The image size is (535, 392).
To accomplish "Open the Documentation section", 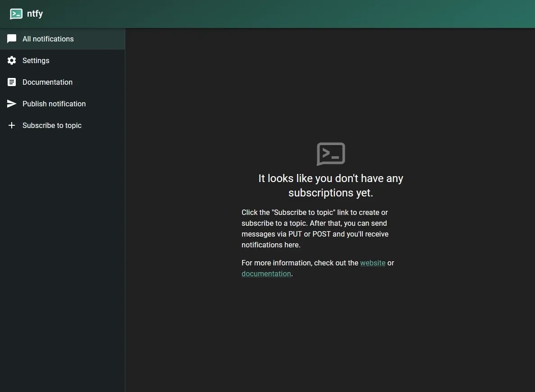I will pos(47,82).
